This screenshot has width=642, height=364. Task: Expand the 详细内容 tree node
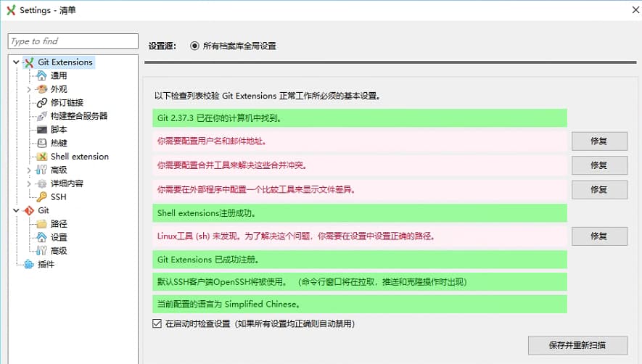click(29, 183)
